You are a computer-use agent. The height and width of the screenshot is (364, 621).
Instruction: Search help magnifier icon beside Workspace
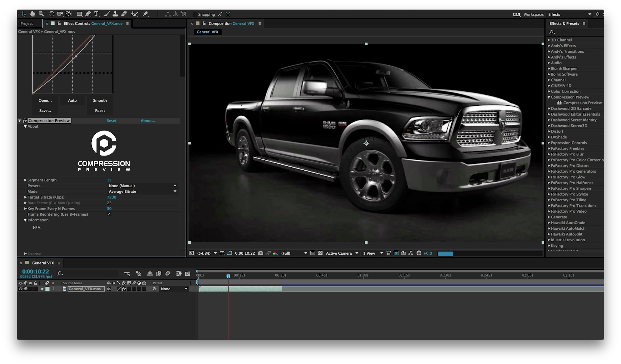click(x=597, y=14)
